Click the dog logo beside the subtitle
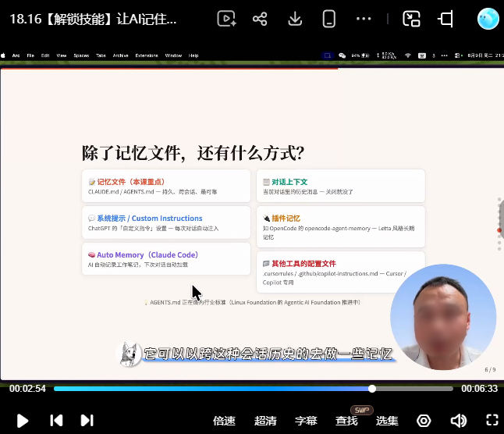Image resolution: width=504 pixels, height=434 pixels. 130,354
